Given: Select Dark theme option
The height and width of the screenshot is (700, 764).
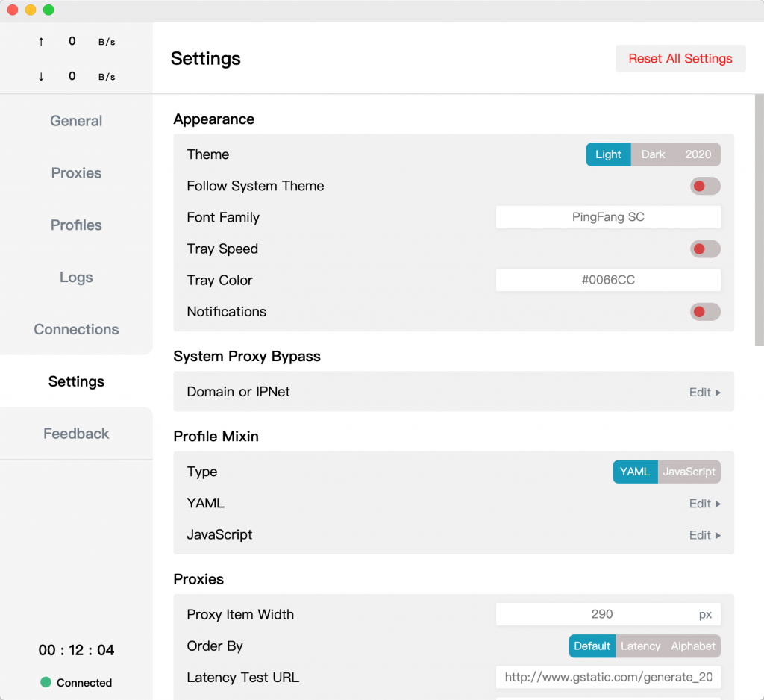Looking at the screenshot, I should pos(653,154).
